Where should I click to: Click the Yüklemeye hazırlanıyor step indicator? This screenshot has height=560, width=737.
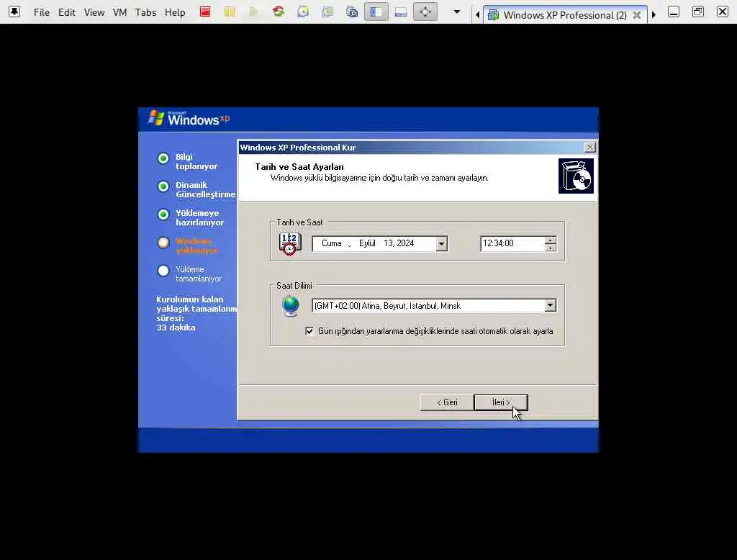pyautogui.click(x=163, y=215)
